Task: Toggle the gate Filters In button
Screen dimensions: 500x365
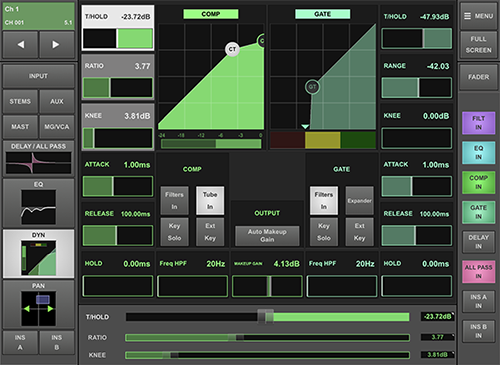Action: tap(324, 200)
